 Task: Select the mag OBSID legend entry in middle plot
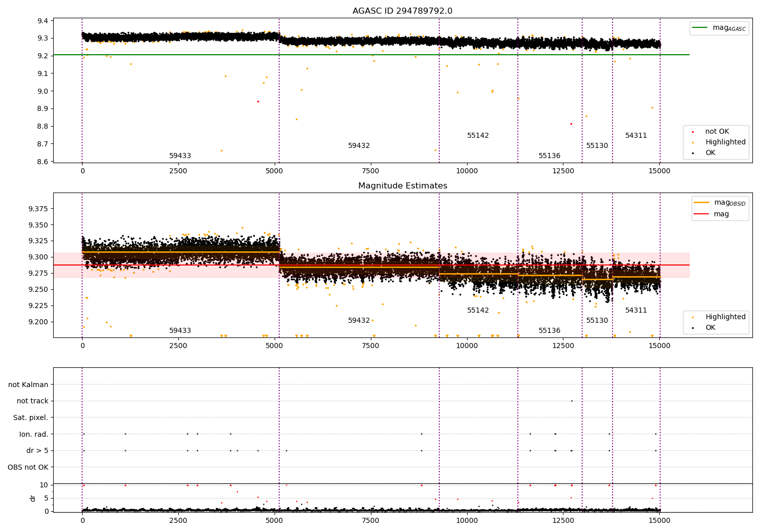coord(720,203)
